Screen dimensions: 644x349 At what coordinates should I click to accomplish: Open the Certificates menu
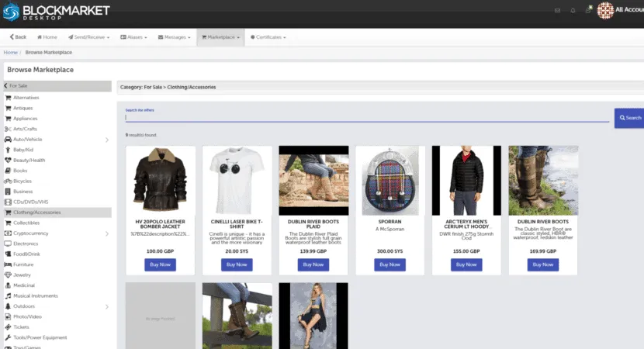[268, 37]
